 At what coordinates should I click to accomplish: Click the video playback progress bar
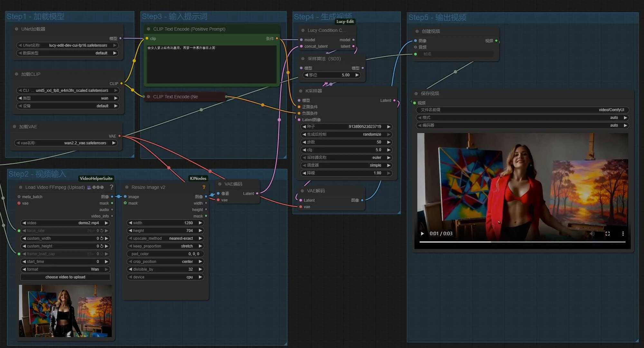pos(522,242)
